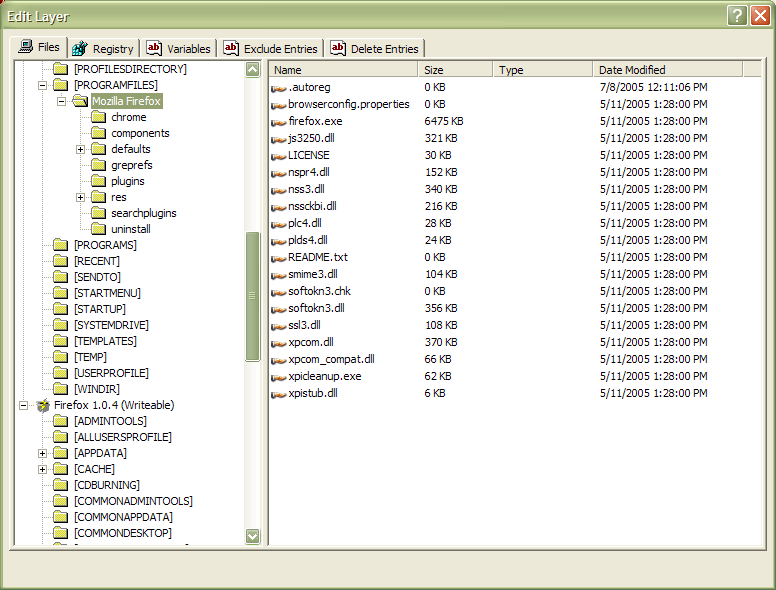The image size is (776, 590).
Task: Open the Delete Entries tab
Action: [x=375, y=48]
